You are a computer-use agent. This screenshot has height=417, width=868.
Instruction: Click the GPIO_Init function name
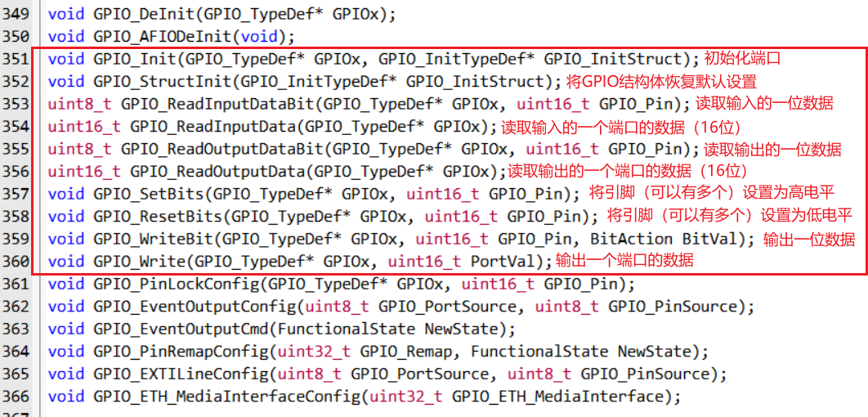135,59
